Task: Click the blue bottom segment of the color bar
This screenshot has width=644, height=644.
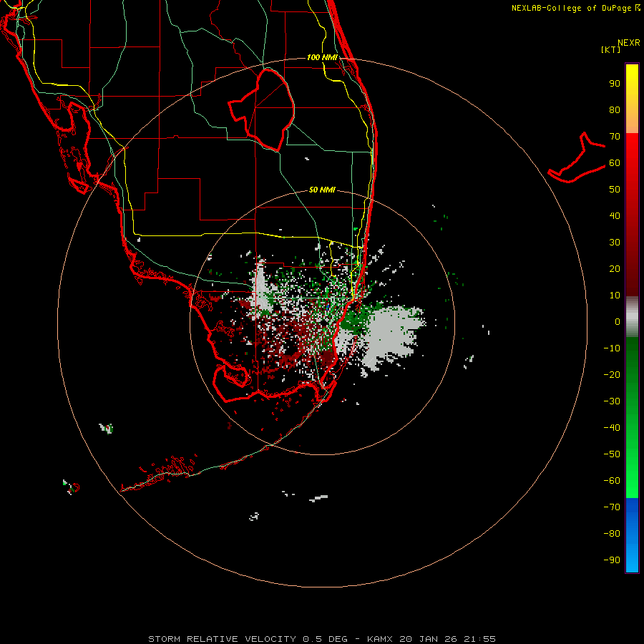Action: pyautogui.click(x=632, y=535)
